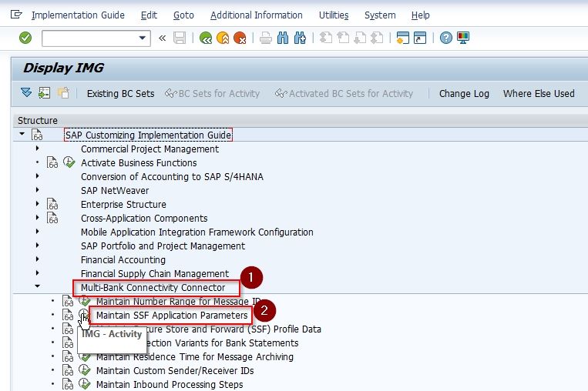
Task: Open documentation icon for Maintain Number Range row
Action: tap(68, 301)
